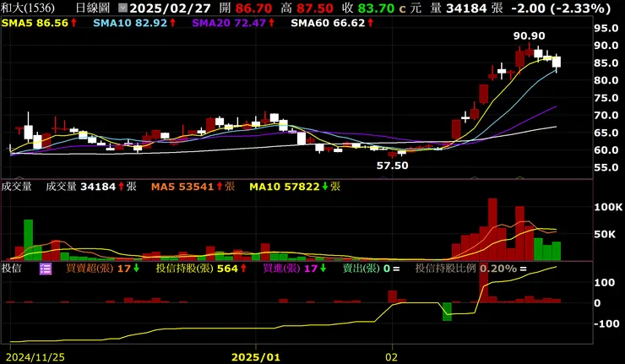Click the 買進(張) 17 label
625x364 pixels.
click(x=291, y=269)
